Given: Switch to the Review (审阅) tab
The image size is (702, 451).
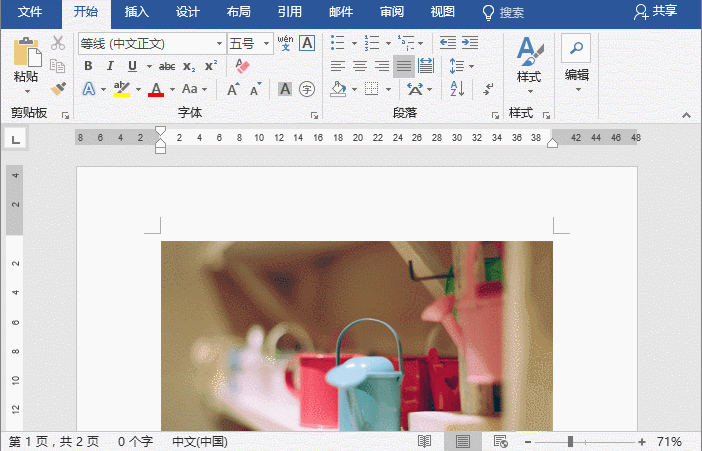Looking at the screenshot, I should [x=392, y=13].
